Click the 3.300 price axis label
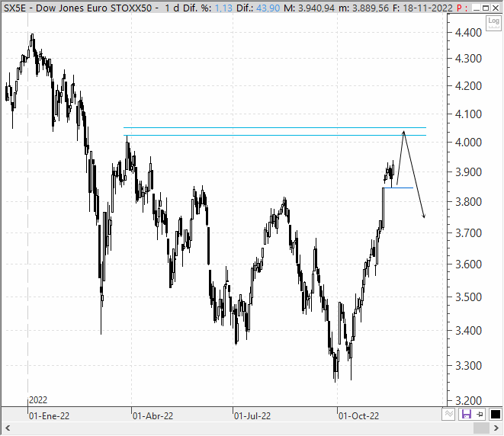504x436 pixels. pyautogui.click(x=468, y=365)
